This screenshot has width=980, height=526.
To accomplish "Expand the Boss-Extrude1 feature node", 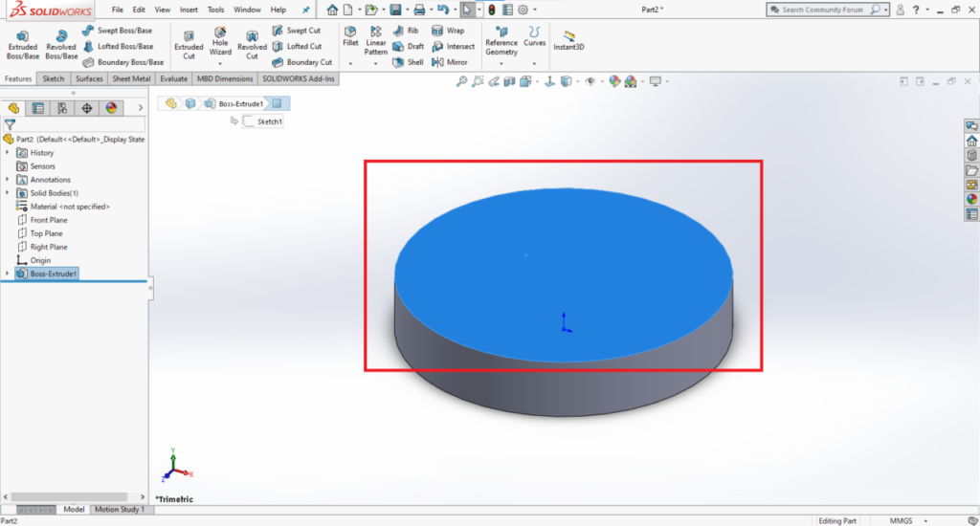I will (x=9, y=274).
